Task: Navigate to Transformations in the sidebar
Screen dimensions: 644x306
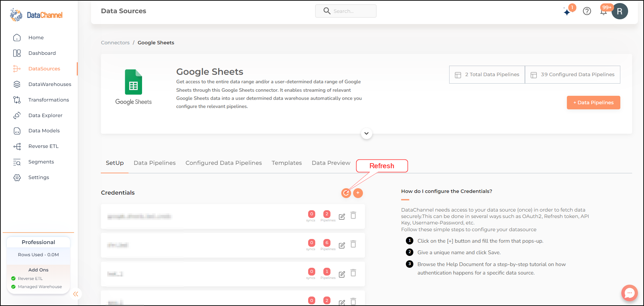Action: click(x=48, y=100)
